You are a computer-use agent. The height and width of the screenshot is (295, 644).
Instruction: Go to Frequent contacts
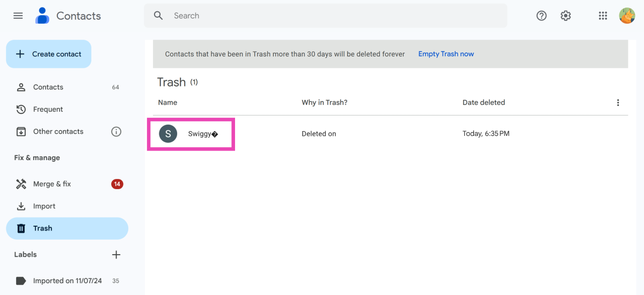(48, 110)
